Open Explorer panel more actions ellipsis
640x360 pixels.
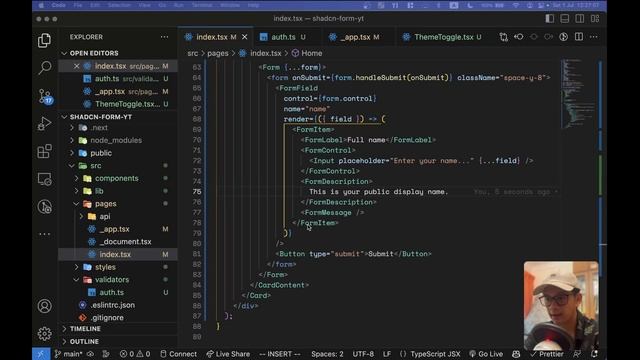[164, 37]
